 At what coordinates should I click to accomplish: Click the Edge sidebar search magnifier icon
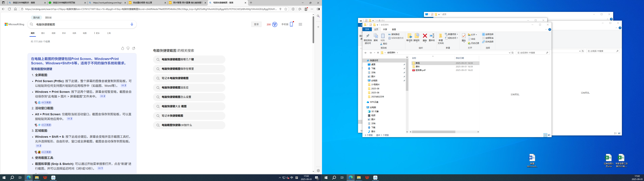tap(318, 16)
